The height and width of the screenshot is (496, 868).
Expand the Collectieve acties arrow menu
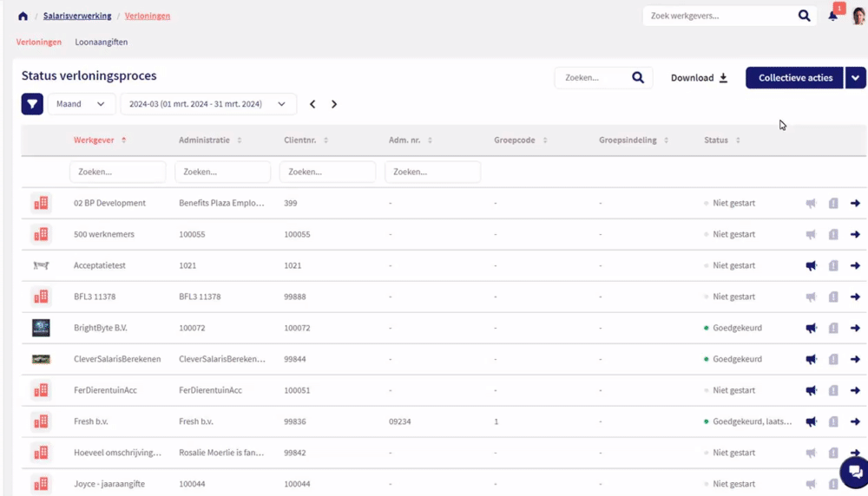click(856, 78)
